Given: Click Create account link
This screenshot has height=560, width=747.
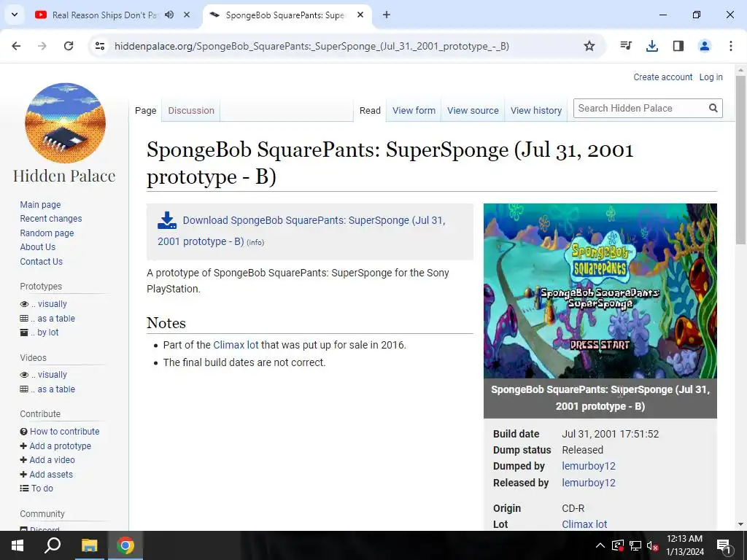Looking at the screenshot, I should click(662, 77).
